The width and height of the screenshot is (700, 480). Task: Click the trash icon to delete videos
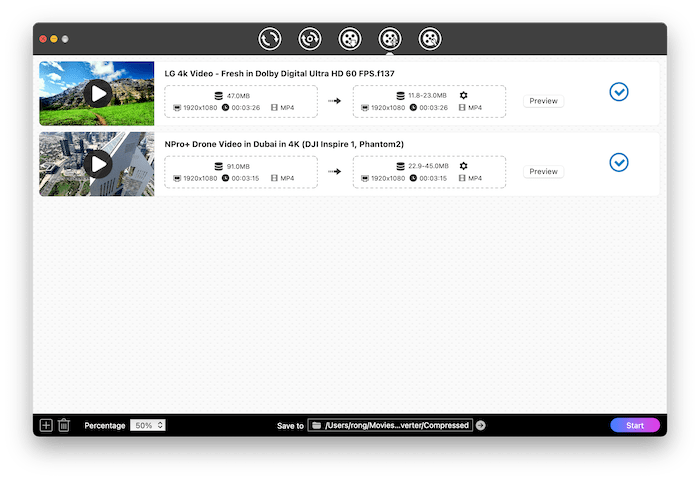click(64, 425)
